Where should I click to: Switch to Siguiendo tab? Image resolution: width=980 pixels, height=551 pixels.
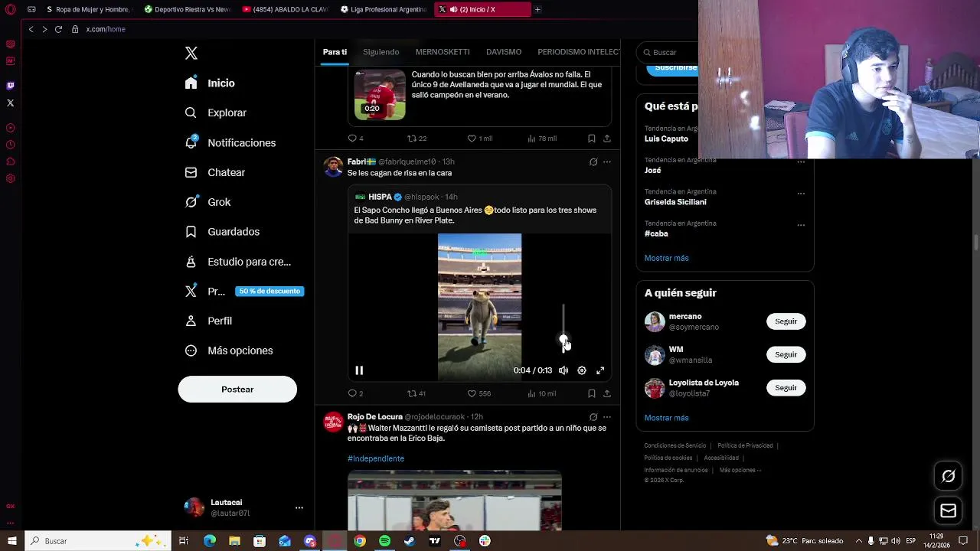(x=381, y=52)
